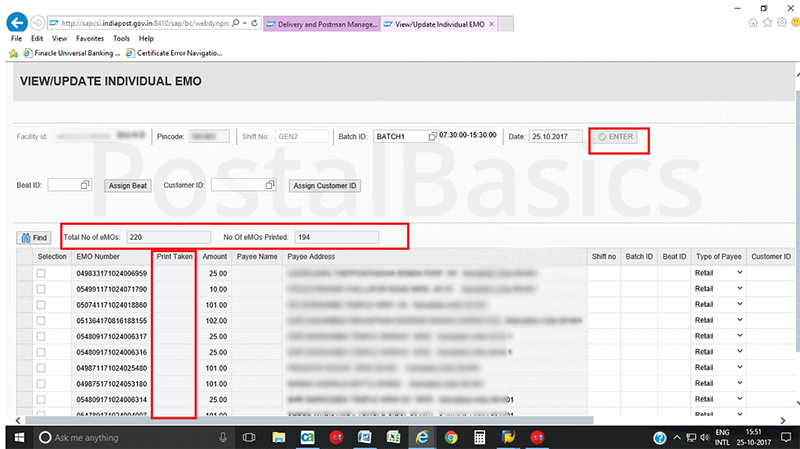Click the Assign Customer ID button
This screenshot has height=449, width=800.
325,186
